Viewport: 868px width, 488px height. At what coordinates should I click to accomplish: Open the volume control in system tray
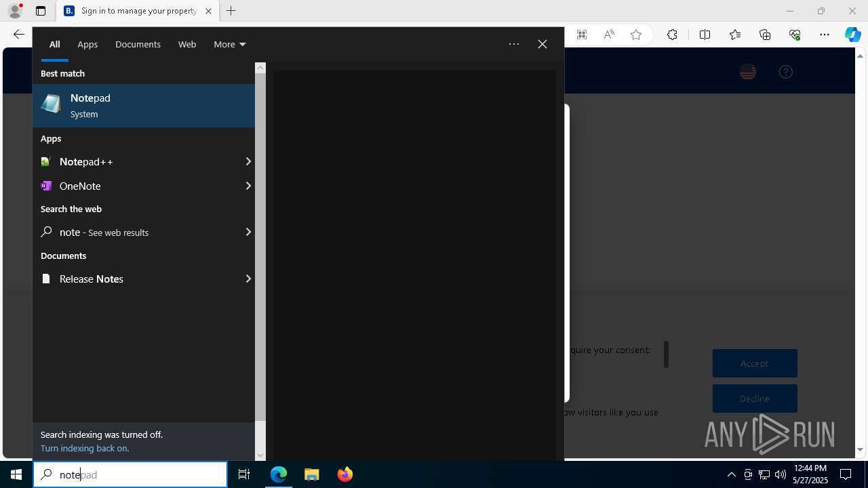coord(781,474)
